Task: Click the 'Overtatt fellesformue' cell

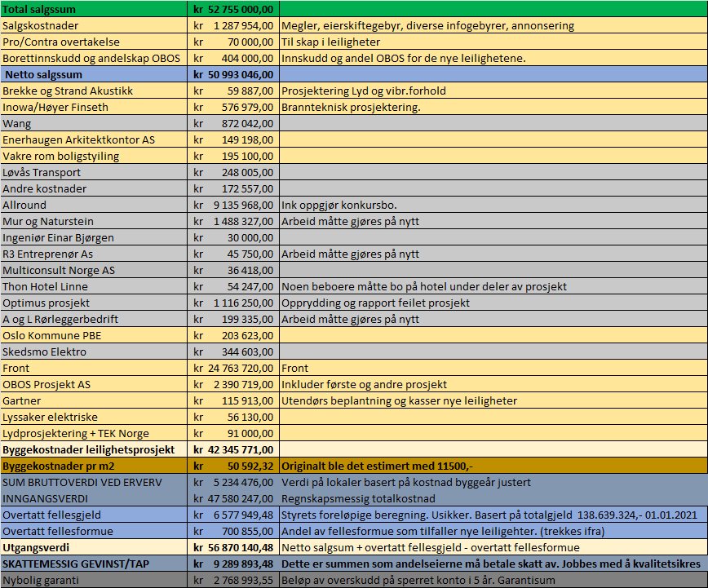Action: click(94, 531)
